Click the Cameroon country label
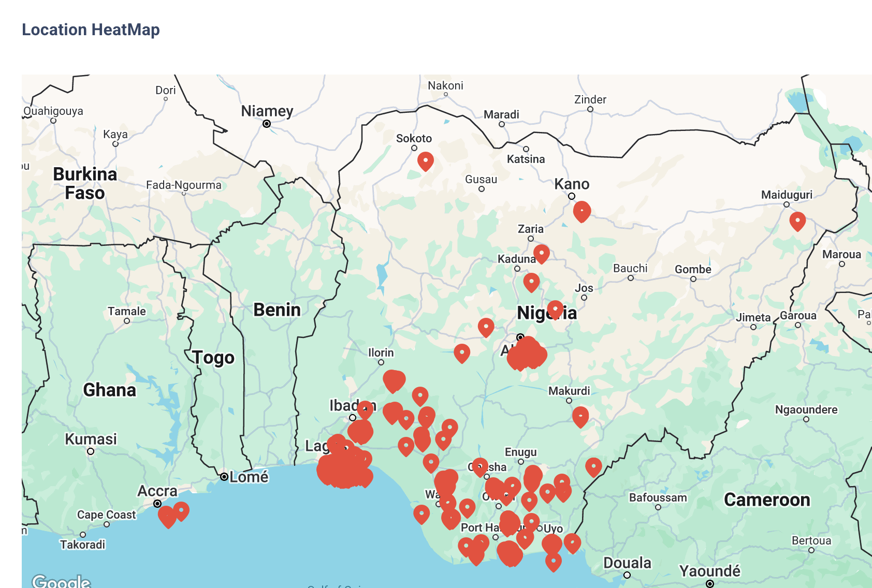This screenshot has width=872, height=588. tap(766, 499)
